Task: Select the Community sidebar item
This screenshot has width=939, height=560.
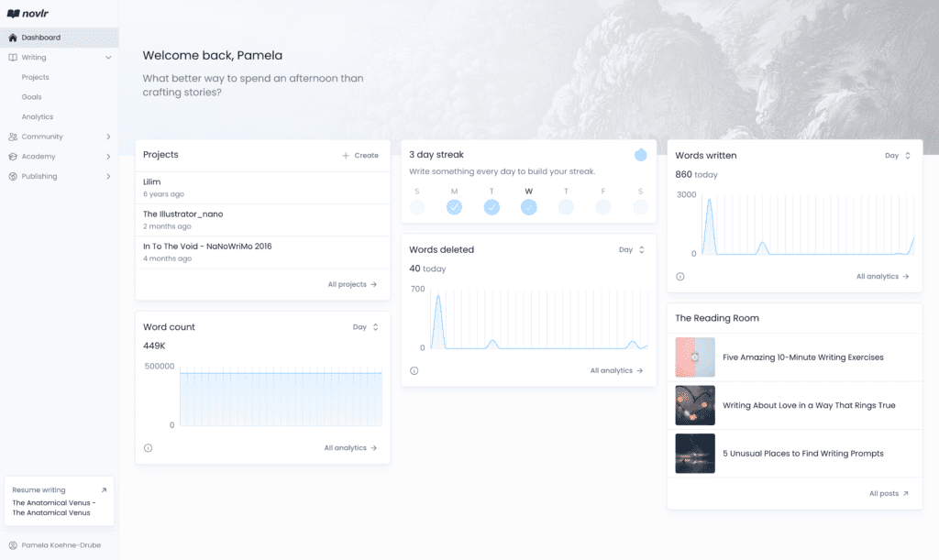Action: (x=60, y=137)
